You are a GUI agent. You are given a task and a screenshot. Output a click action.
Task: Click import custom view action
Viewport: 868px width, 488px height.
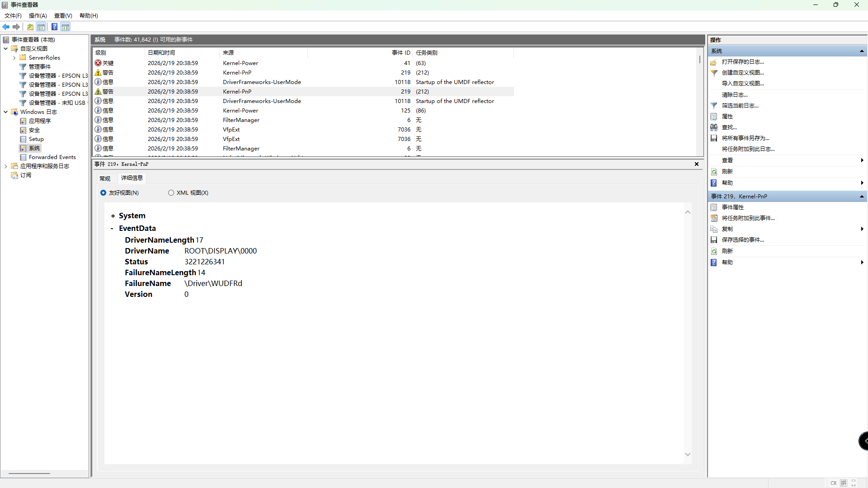742,84
